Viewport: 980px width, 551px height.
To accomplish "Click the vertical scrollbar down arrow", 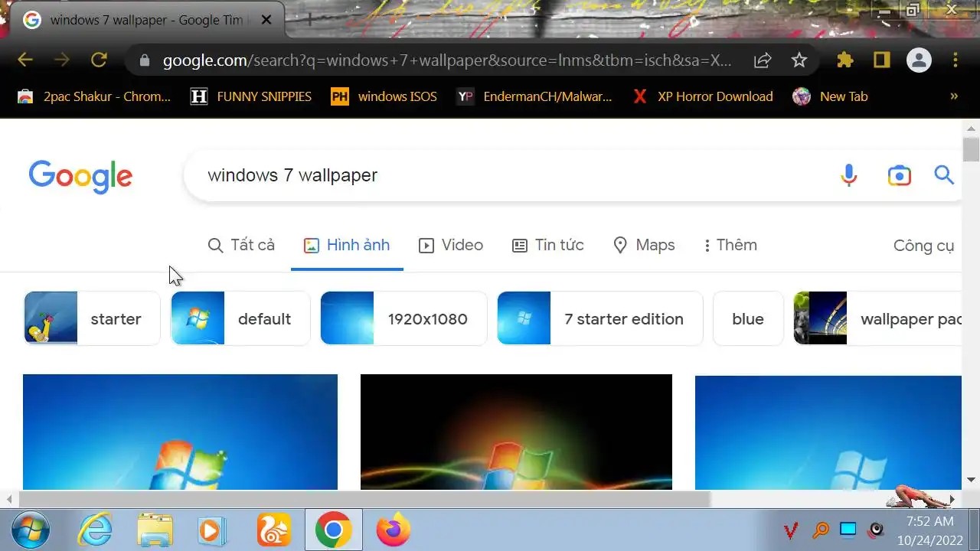I will (971, 480).
